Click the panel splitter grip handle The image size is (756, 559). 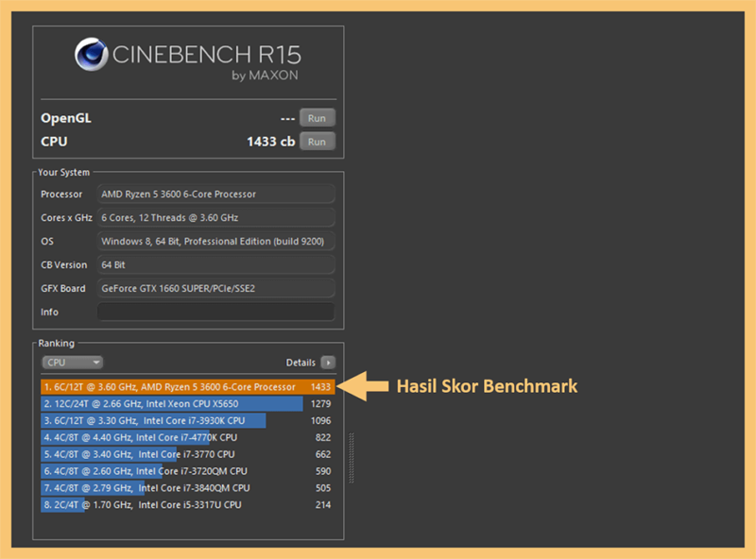[x=352, y=458]
